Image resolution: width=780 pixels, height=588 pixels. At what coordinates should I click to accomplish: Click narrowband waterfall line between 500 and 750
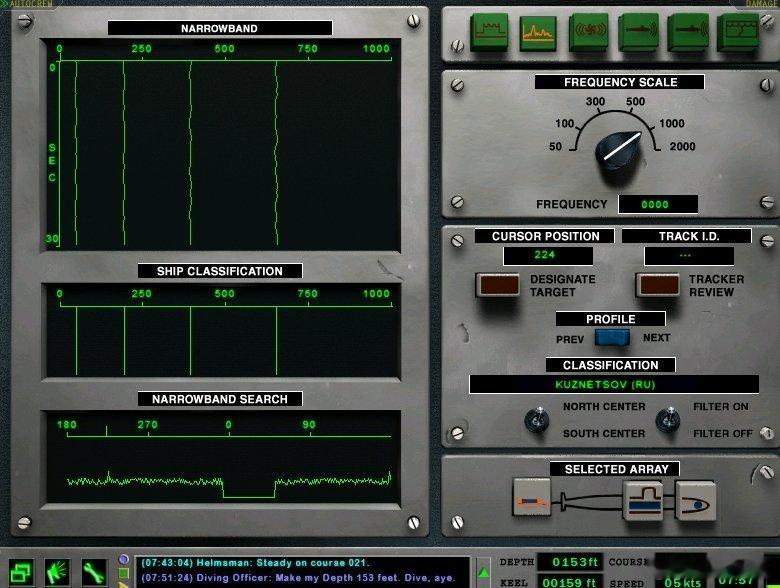tap(277, 153)
